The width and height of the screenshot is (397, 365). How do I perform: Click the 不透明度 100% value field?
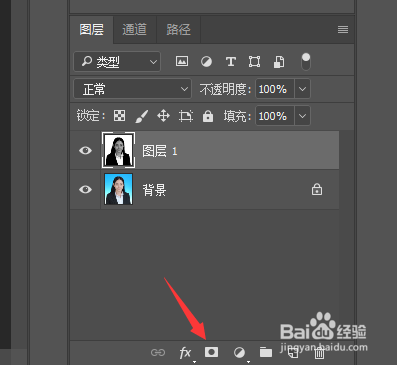[x=275, y=89]
